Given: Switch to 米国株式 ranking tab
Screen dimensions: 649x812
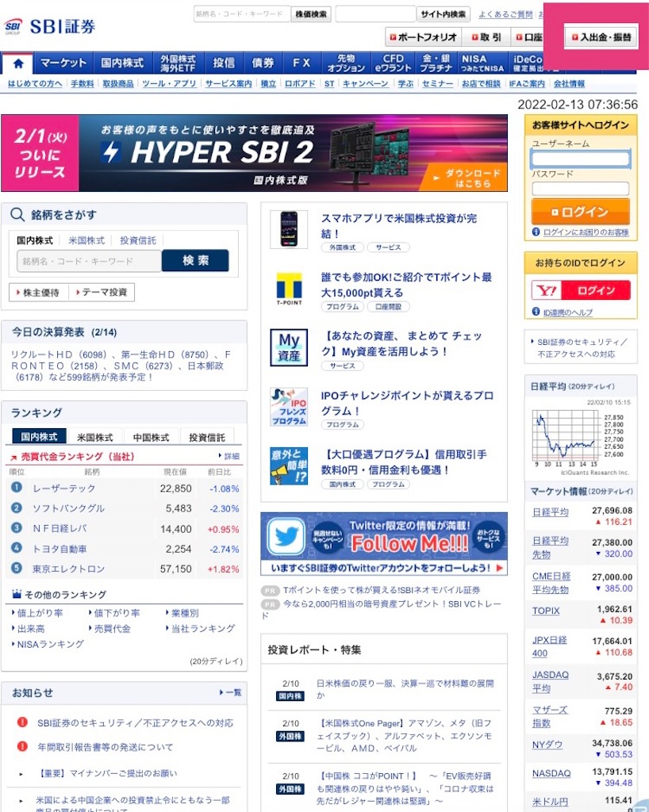Looking at the screenshot, I should pyautogui.click(x=95, y=437).
